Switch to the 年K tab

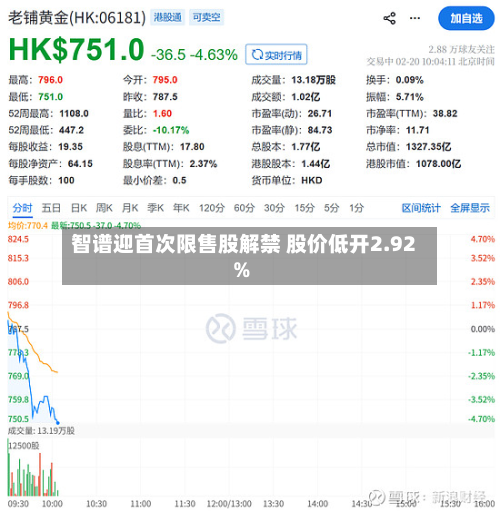click(x=181, y=208)
